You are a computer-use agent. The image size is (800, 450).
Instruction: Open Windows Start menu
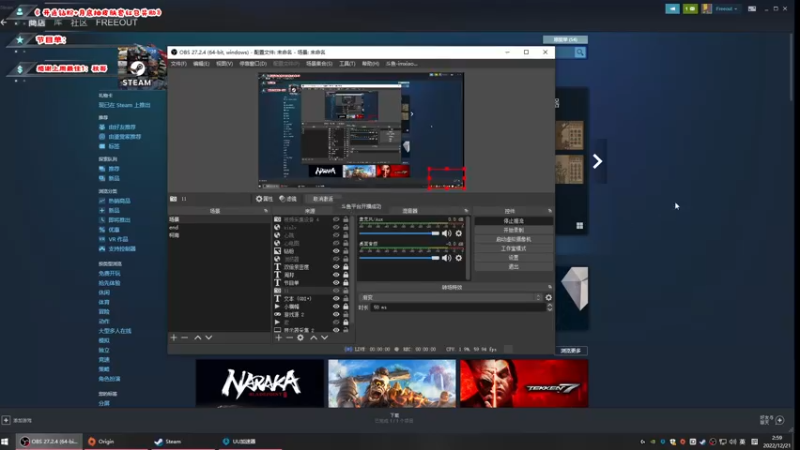pyautogui.click(x=5, y=441)
